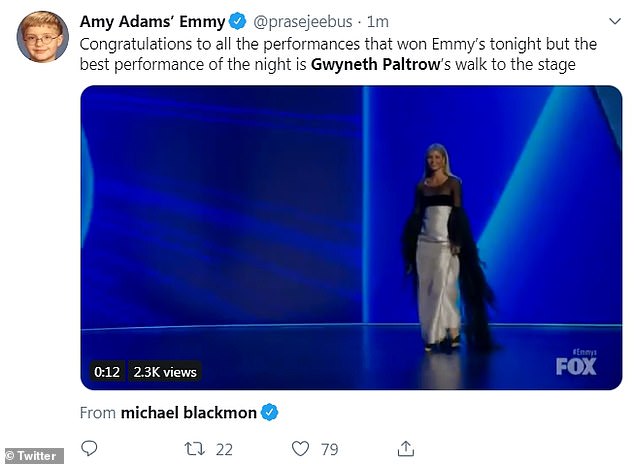Click the retweet count of 22

pyautogui.click(x=223, y=447)
